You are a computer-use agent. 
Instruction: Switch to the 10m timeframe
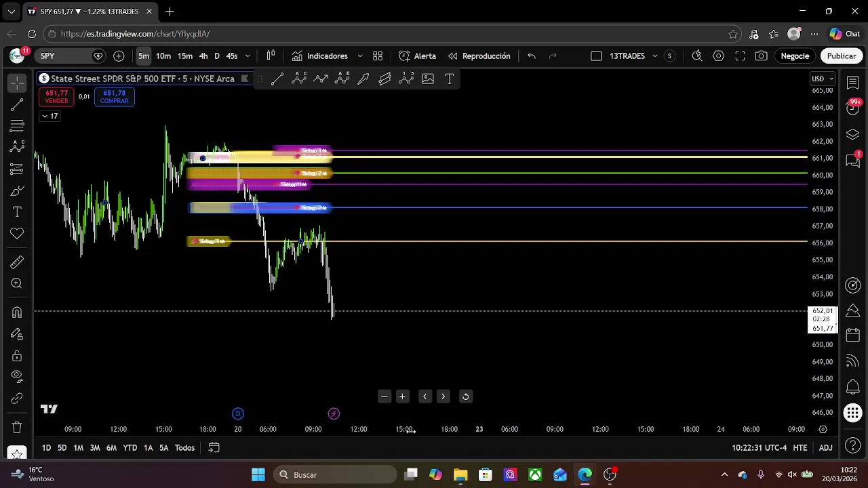pos(163,56)
